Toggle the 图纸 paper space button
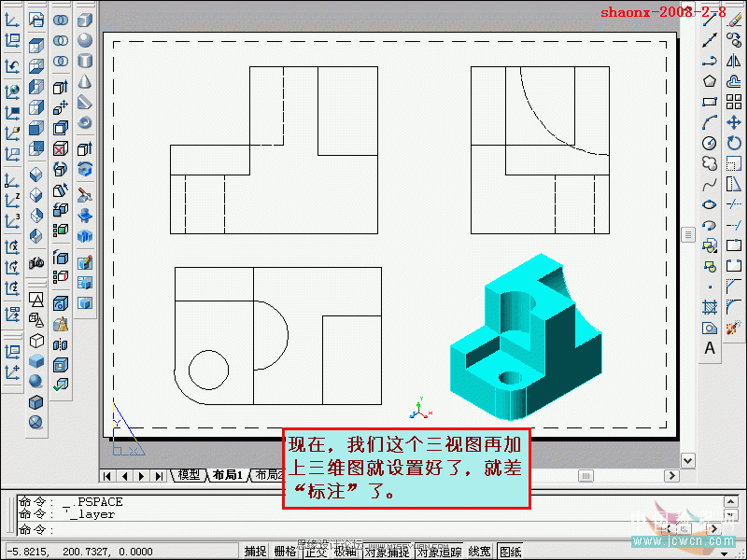 [x=510, y=552]
